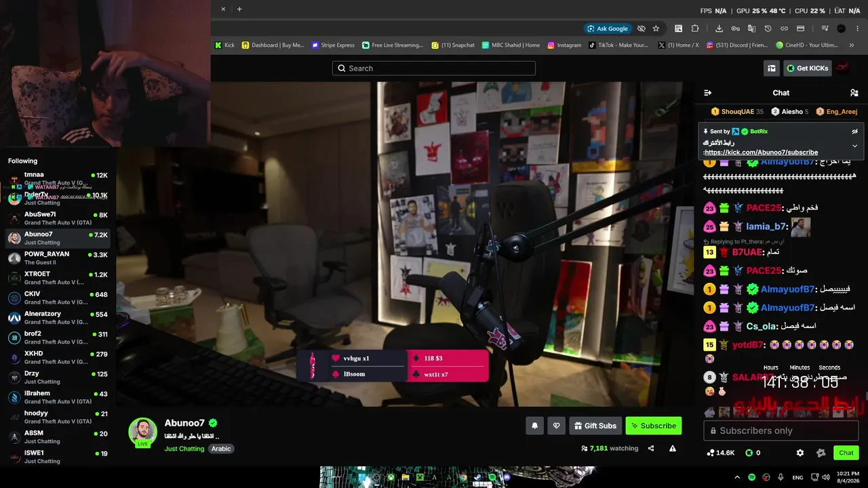The image size is (868, 488).
Task: Open a new browser tab
Action: click(x=239, y=9)
